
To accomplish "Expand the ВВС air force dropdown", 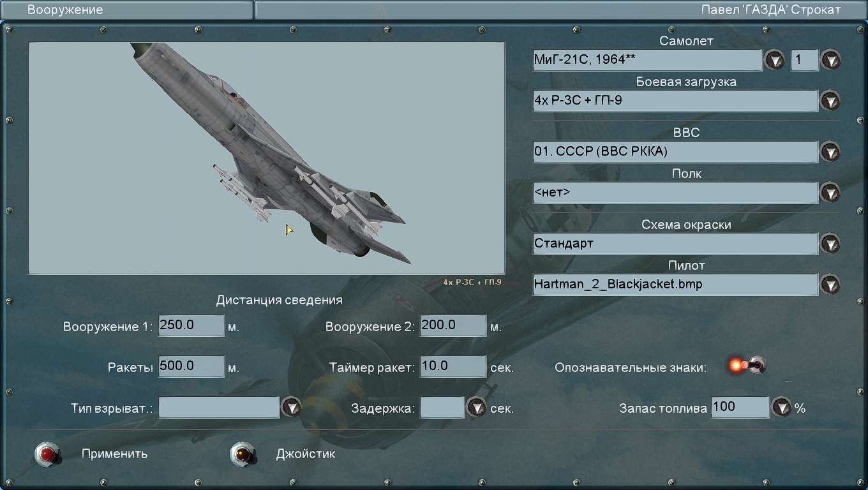I will [x=830, y=152].
